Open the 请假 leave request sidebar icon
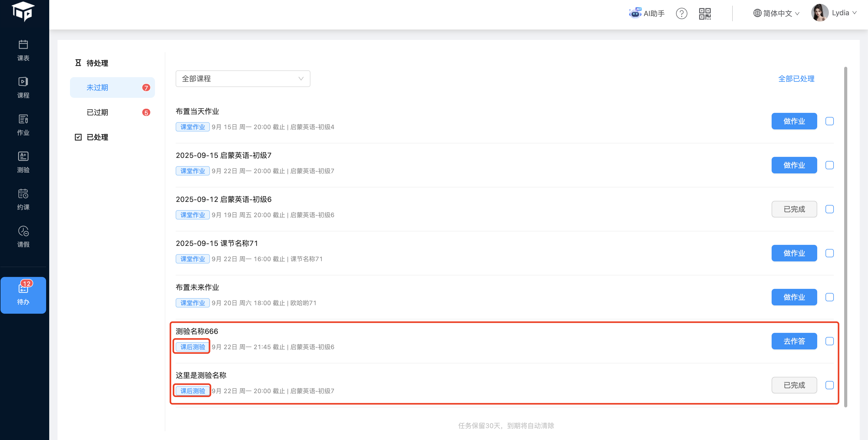The height and width of the screenshot is (440, 868). coord(23,236)
